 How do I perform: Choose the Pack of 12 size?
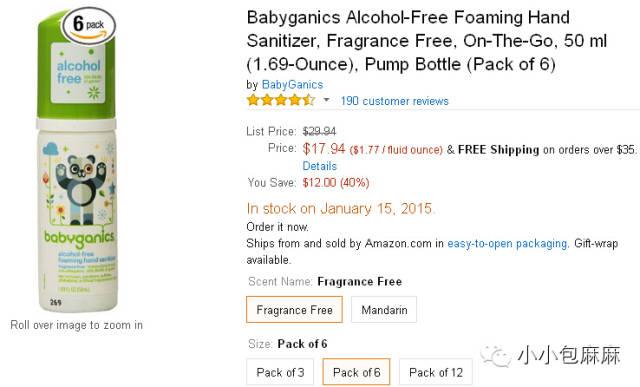[436, 372]
